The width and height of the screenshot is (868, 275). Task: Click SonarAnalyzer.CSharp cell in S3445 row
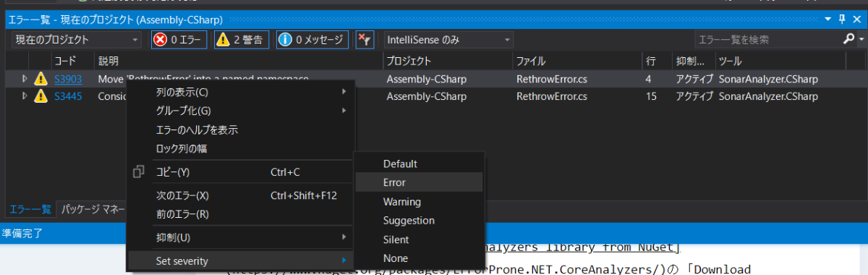(x=768, y=96)
